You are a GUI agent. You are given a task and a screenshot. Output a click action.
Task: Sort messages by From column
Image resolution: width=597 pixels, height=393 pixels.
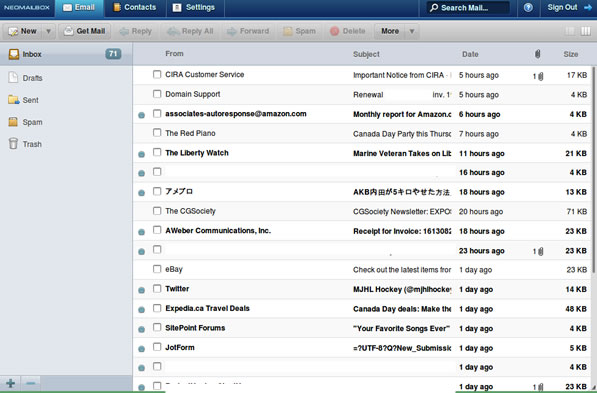coord(174,54)
